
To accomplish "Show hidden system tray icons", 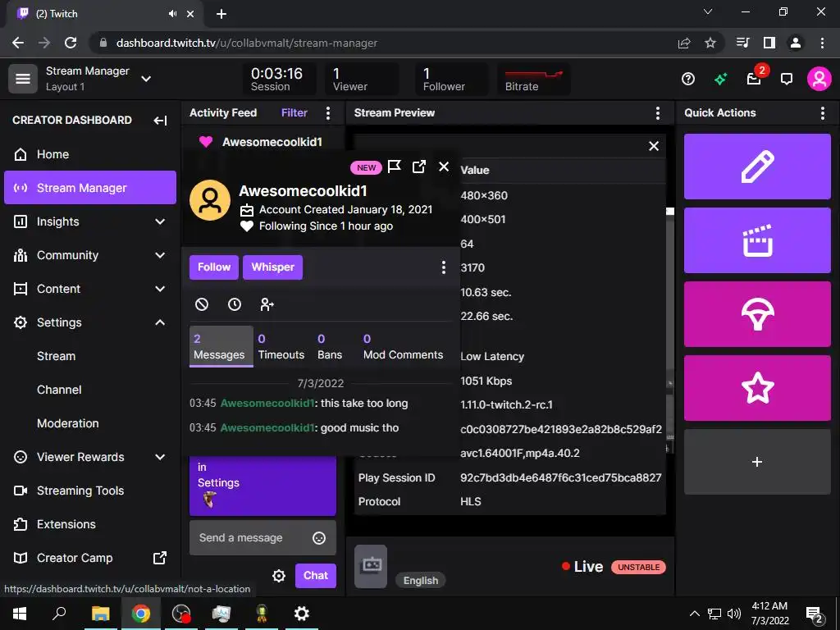I will (694, 614).
